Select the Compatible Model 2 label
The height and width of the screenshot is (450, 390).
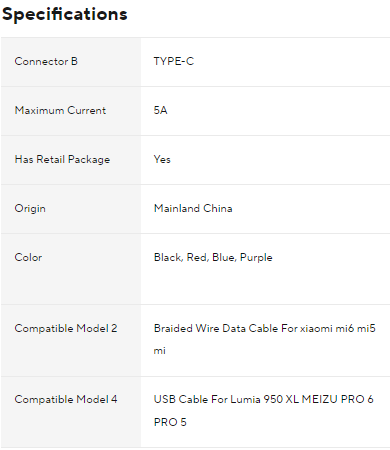coord(66,328)
